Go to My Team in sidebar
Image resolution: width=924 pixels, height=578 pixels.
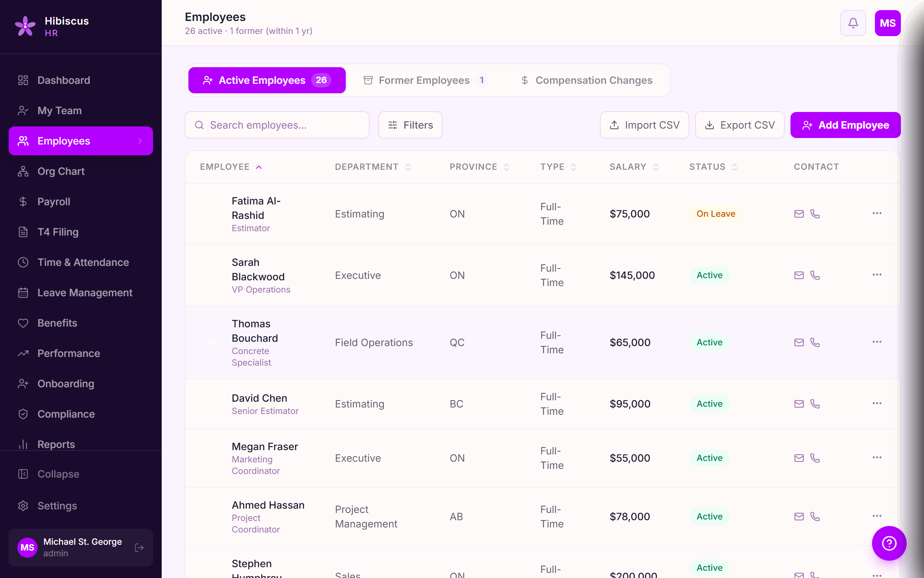pos(80,111)
